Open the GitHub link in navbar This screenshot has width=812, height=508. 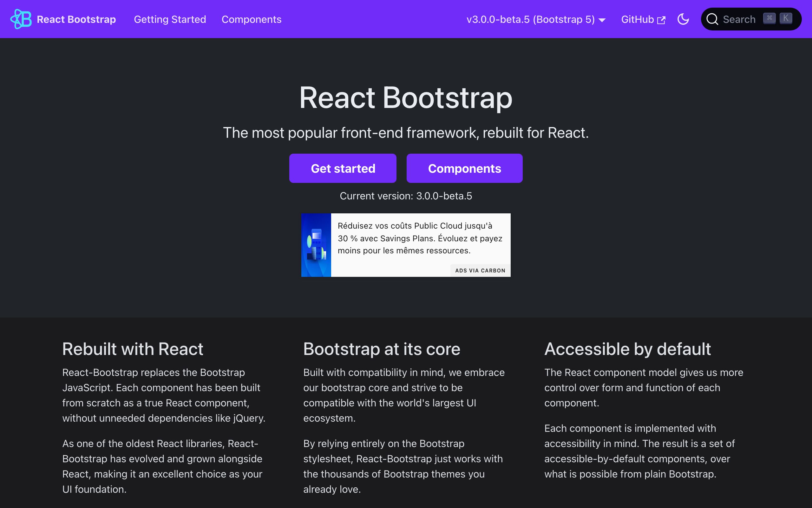click(643, 19)
